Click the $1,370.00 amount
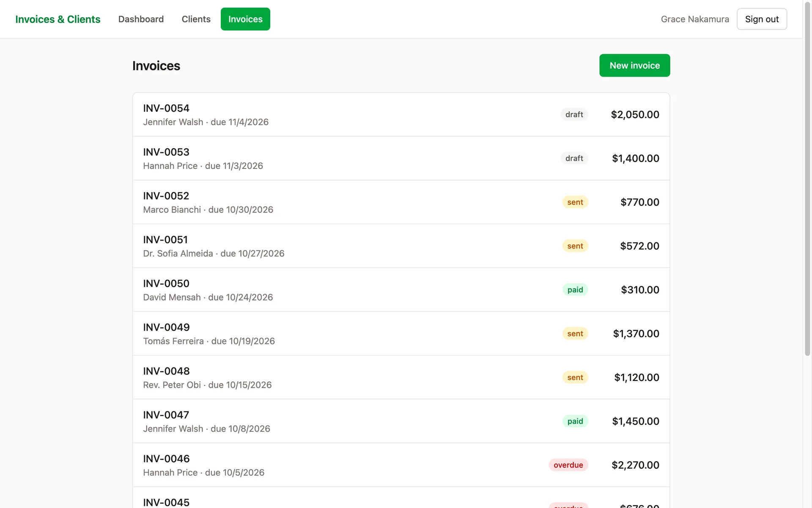This screenshot has height=508, width=812. (636, 334)
